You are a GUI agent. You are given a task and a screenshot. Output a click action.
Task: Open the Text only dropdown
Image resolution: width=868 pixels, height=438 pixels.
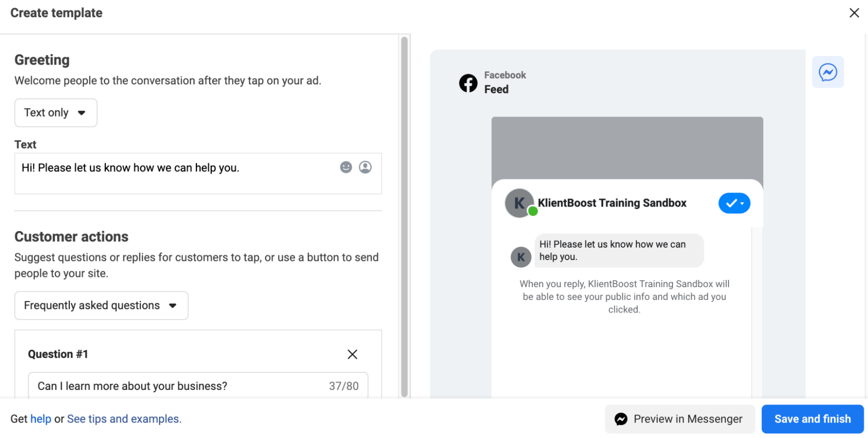point(56,113)
